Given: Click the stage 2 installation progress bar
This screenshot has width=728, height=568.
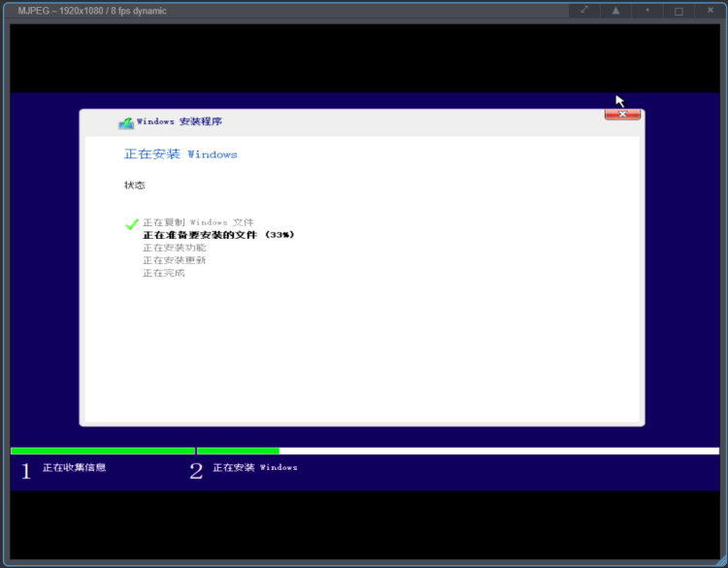Looking at the screenshot, I should coord(458,451).
